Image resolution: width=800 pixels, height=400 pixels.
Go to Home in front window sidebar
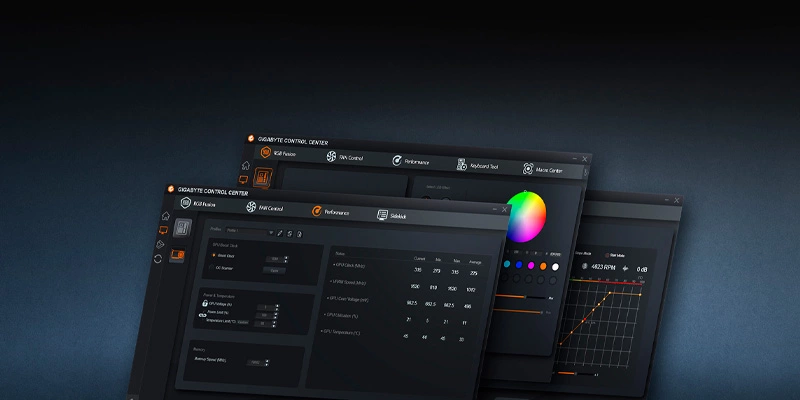165,216
